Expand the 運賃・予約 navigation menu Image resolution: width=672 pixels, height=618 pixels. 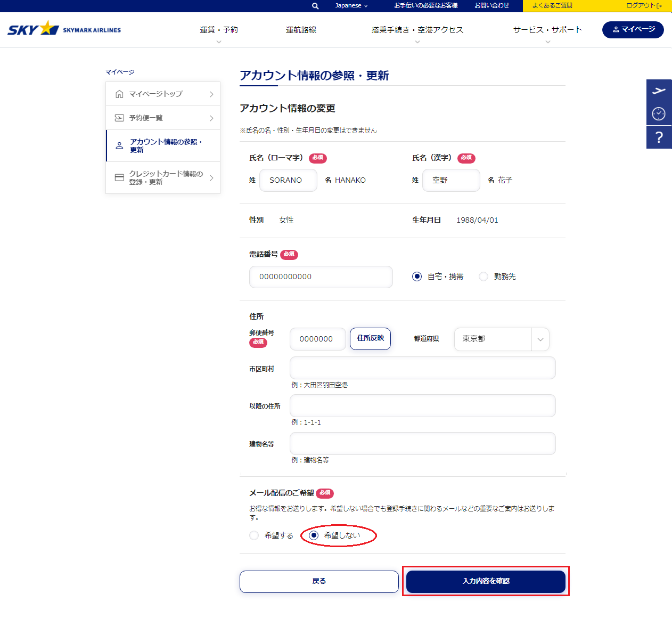coord(219,30)
